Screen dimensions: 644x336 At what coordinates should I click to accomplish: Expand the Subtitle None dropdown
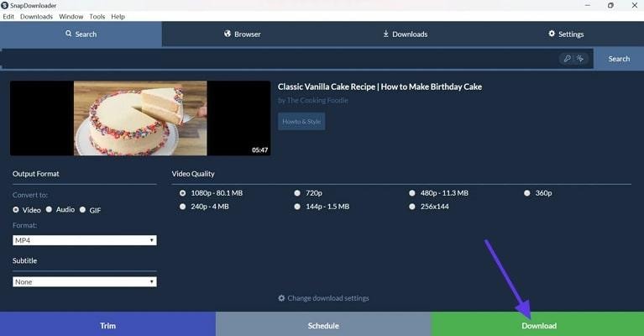point(85,281)
